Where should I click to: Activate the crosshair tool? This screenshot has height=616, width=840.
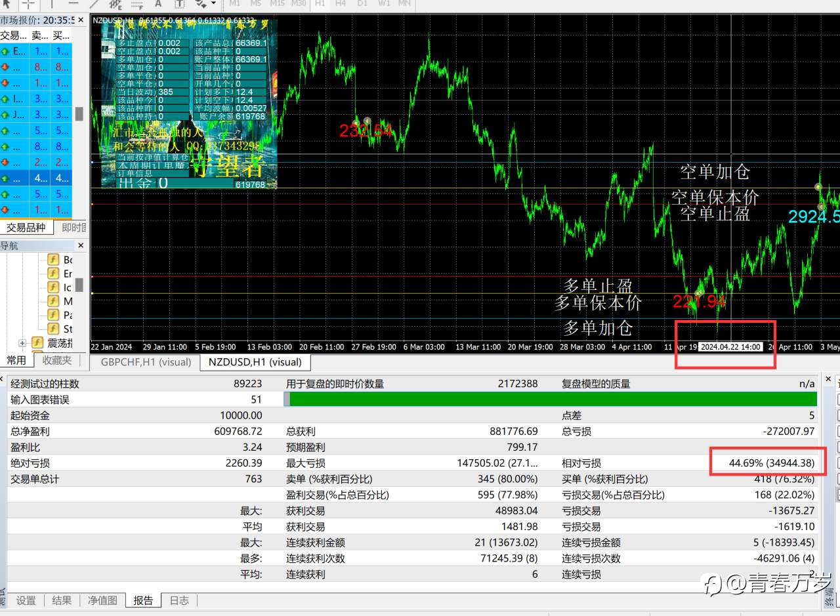point(28,3)
